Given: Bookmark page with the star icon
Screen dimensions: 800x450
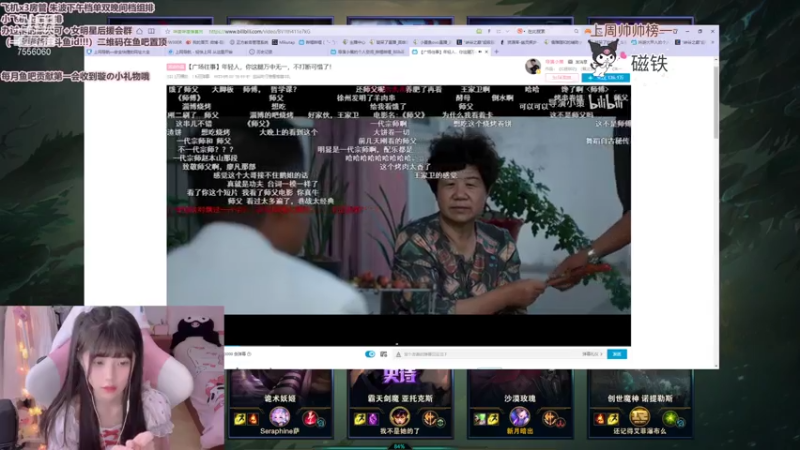Looking at the screenshot, I should click(167, 32).
